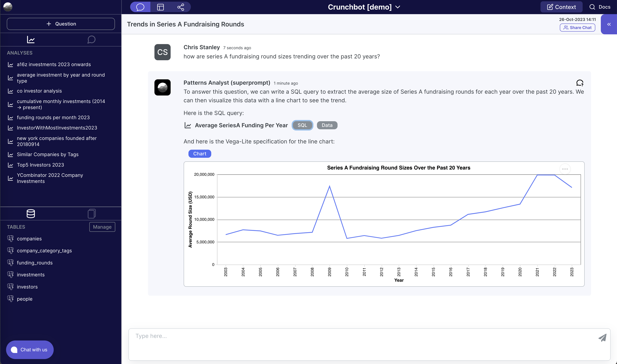617x364 pixels.
Task: Click the postgres icon next to funding_rounds
Action: click(10, 262)
